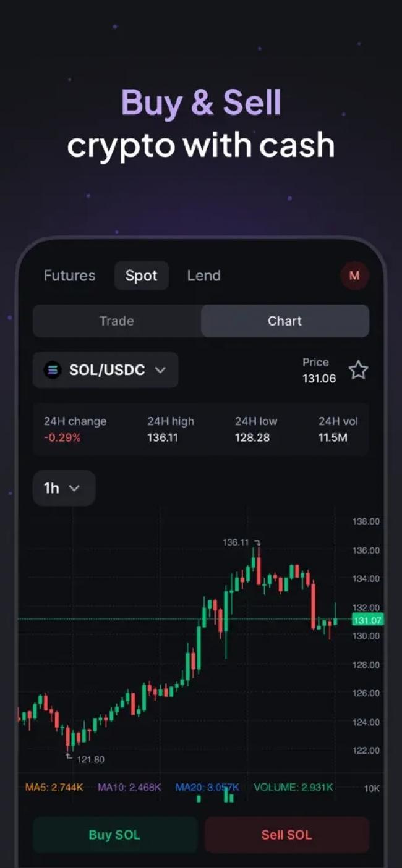The image size is (402, 868).
Task: Select the MA20 indicator label
Action: (x=207, y=787)
